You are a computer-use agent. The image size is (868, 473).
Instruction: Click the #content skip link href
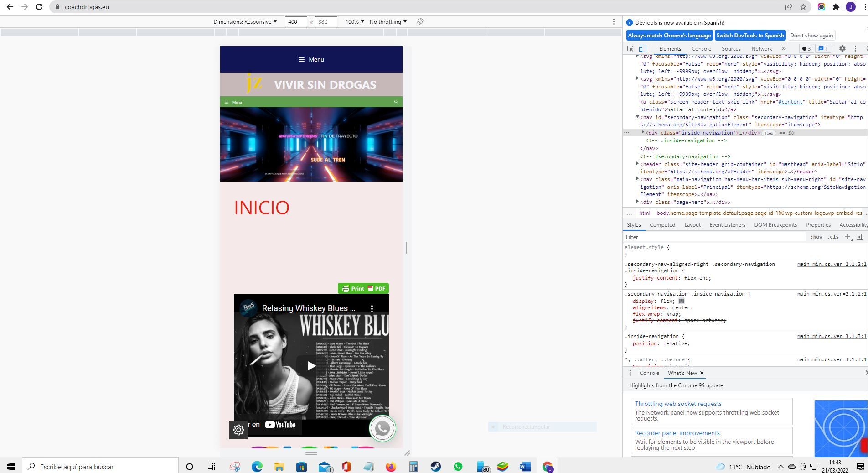(x=790, y=102)
